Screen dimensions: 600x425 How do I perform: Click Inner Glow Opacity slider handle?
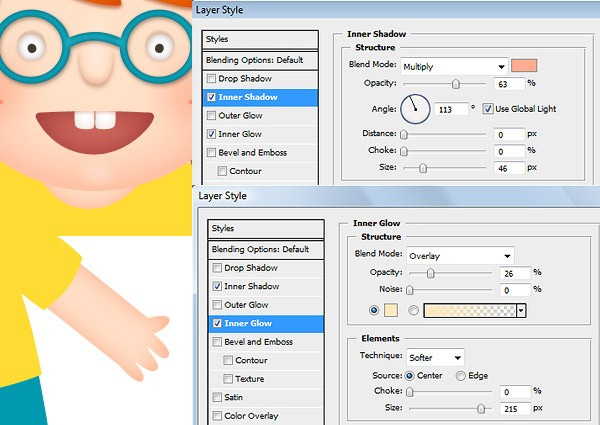pyautogui.click(x=430, y=273)
